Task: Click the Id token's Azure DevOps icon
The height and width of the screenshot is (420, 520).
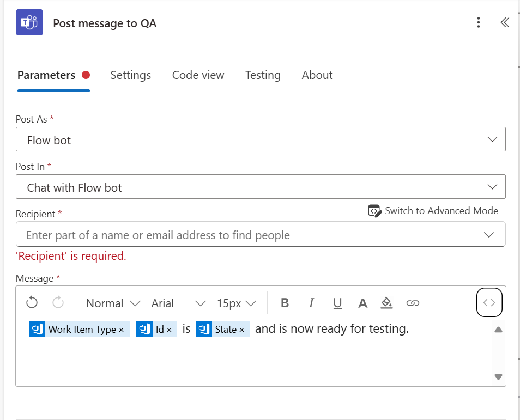Action: point(144,329)
